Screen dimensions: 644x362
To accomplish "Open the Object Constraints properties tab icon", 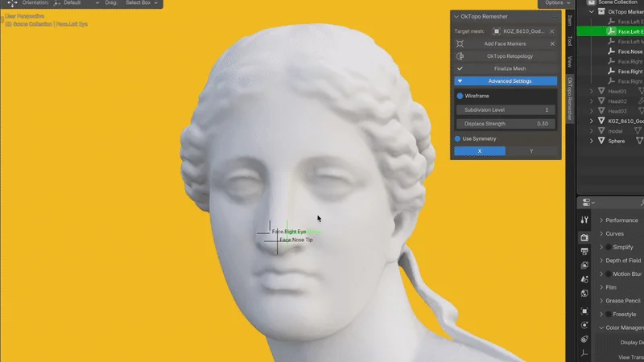I will [584, 339].
